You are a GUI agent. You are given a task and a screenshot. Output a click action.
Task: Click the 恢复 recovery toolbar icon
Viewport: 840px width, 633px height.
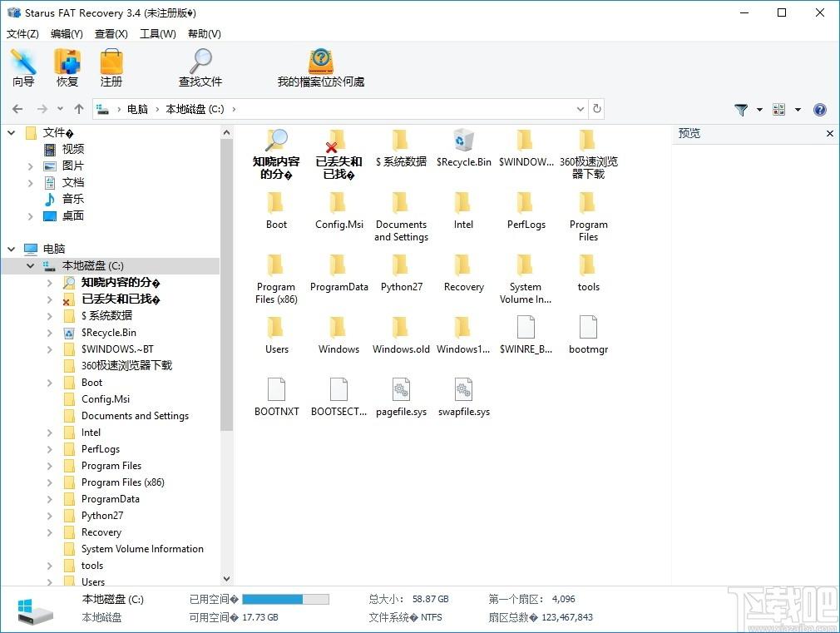coord(67,67)
